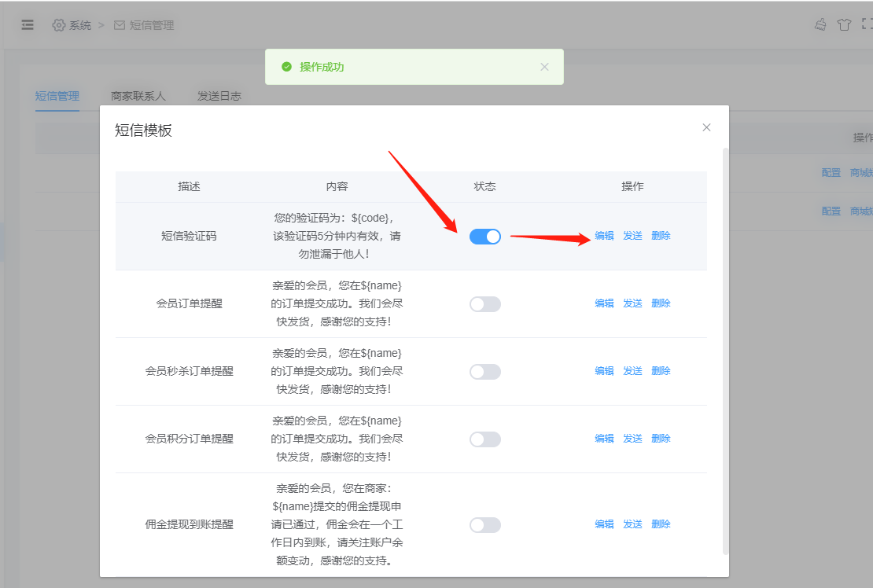This screenshot has height=588, width=873.
Task: Click the 操作成功 message text
Action: [x=322, y=67]
